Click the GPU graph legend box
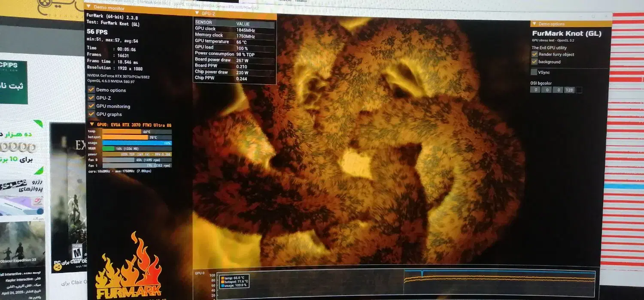Viewport: 644px width, 300px height. point(234,282)
